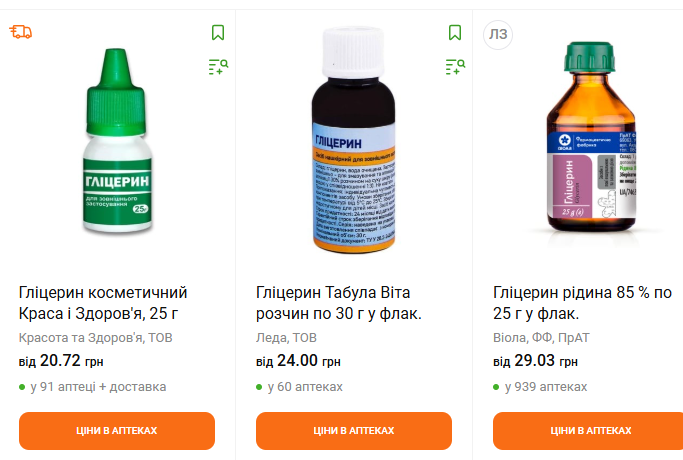Click availability text у 939 аптеках

point(546,387)
